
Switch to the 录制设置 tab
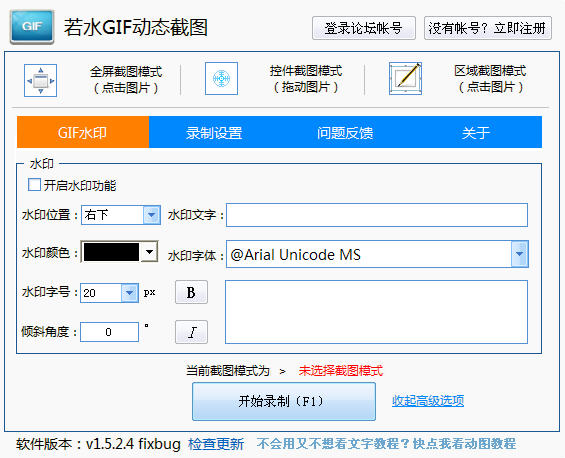(x=214, y=132)
